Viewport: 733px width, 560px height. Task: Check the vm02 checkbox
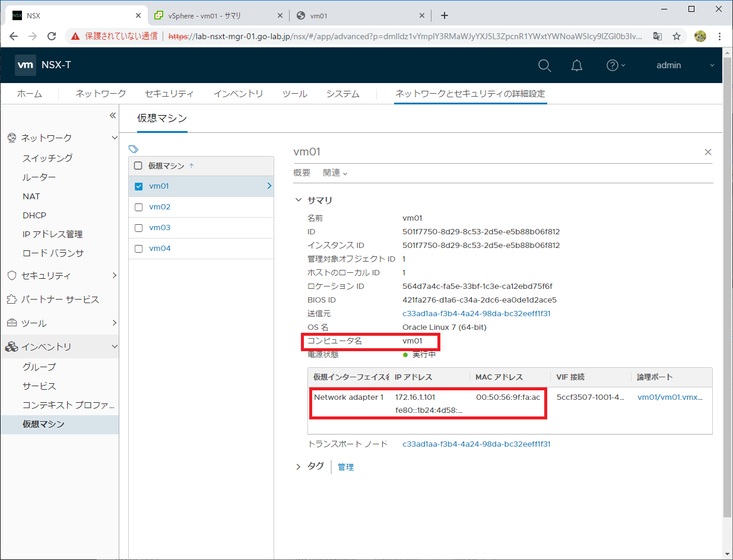point(138,207)
